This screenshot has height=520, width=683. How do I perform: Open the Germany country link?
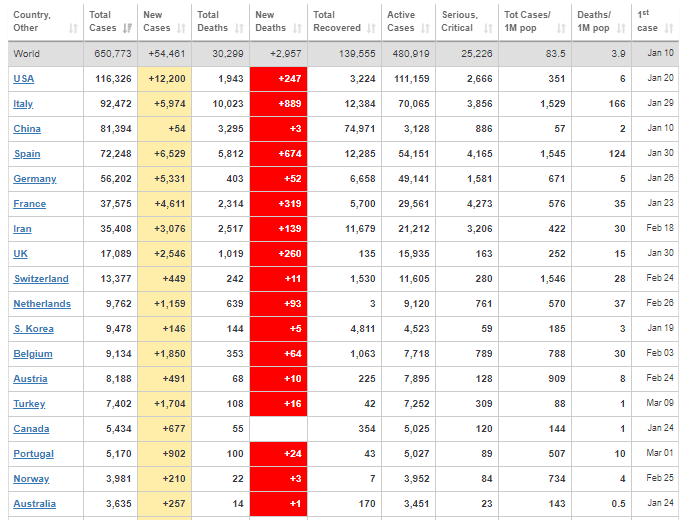35,179
